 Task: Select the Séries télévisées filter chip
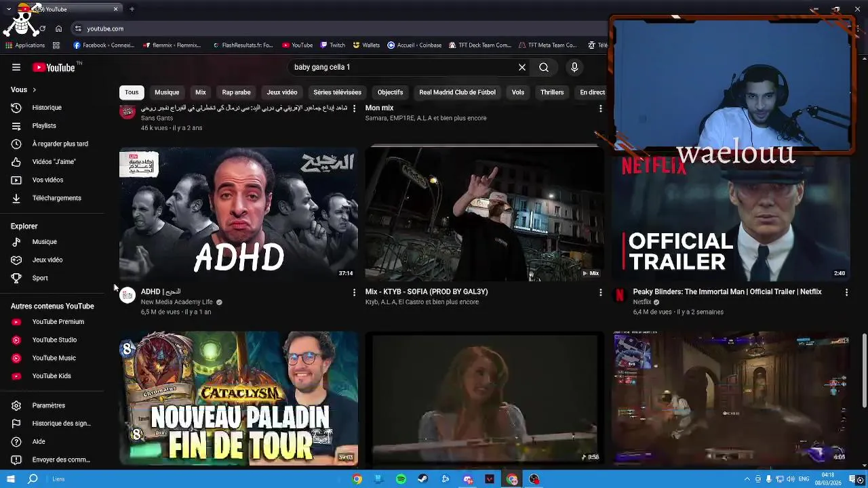[337, 92]
